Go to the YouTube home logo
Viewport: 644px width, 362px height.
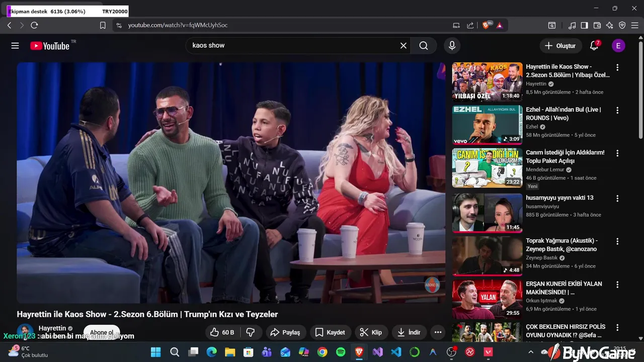click(50, 46)
